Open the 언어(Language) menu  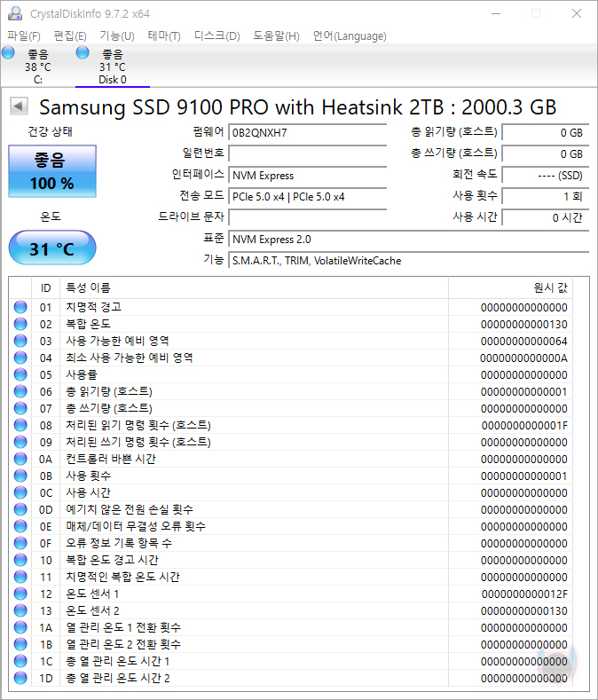point(350,35)
